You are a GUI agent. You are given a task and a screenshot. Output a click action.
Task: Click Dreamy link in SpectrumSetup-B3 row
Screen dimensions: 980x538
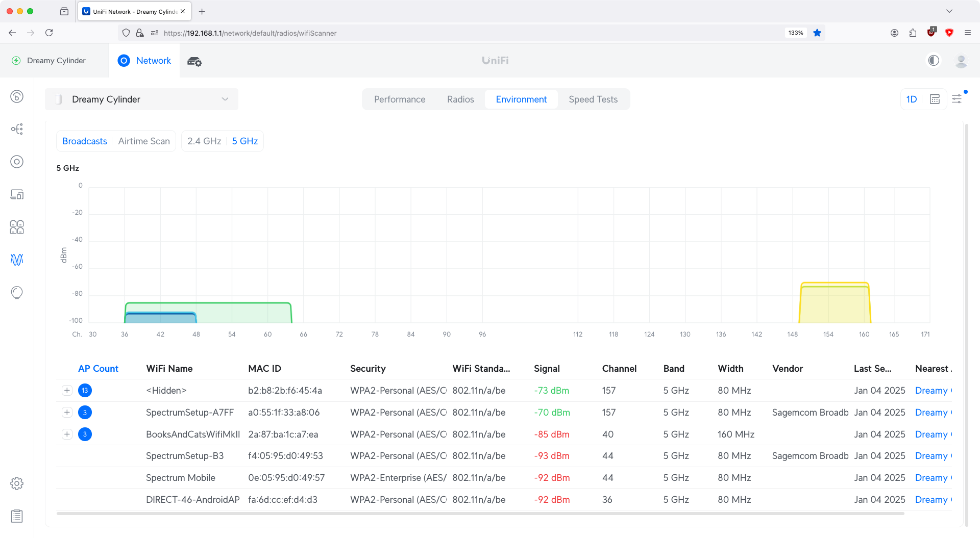931,456
